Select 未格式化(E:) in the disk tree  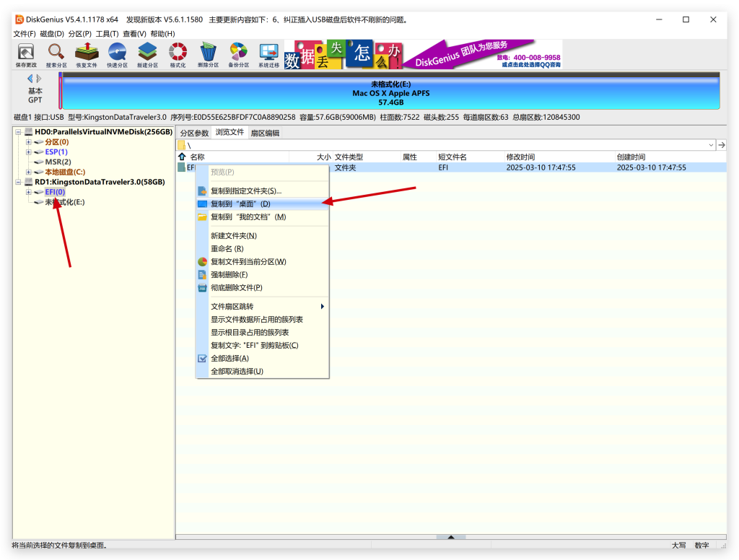click(64, 202)
